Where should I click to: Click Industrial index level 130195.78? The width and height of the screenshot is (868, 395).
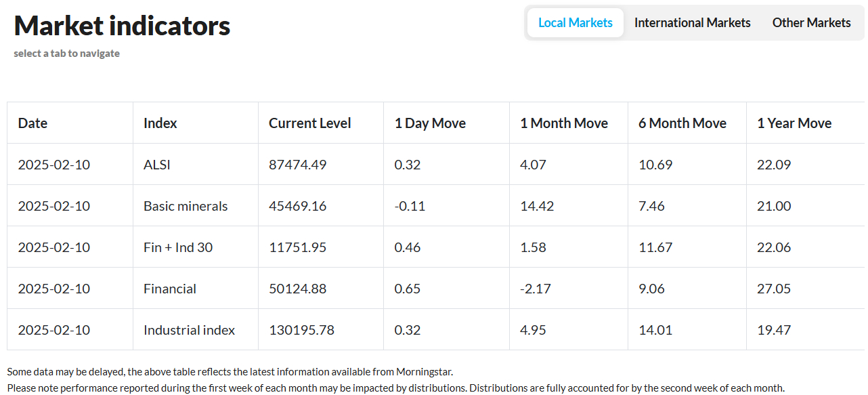point(301,330)
